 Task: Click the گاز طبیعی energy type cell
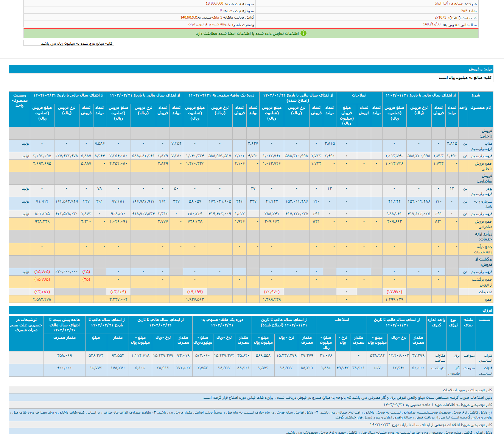point(454,370)
